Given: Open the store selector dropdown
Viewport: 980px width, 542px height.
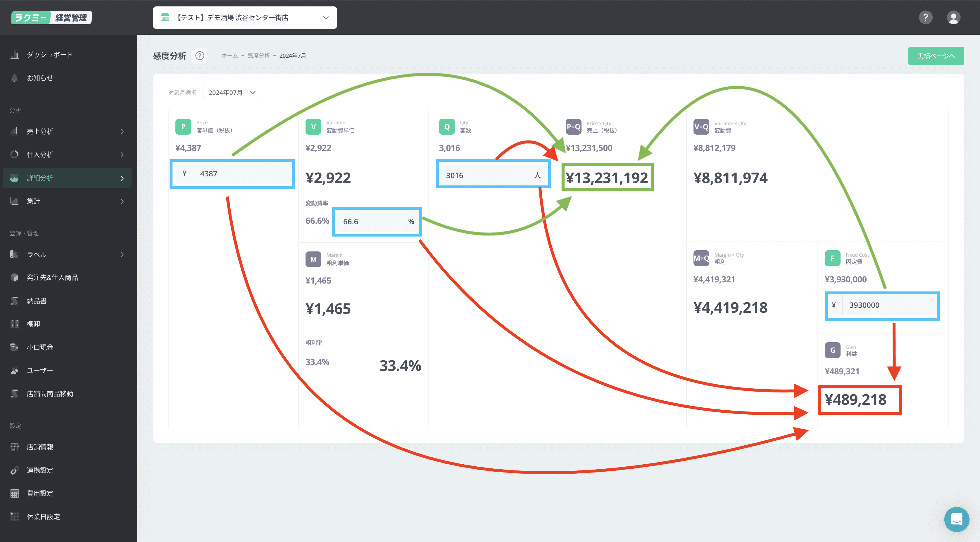Looking at the screenshot, I should (245, 18).
